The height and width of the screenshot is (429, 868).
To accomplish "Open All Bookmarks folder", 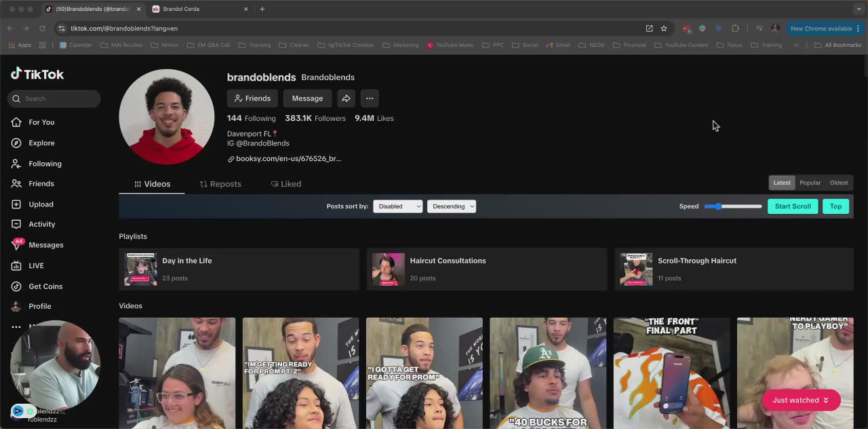I will point(837,45).
